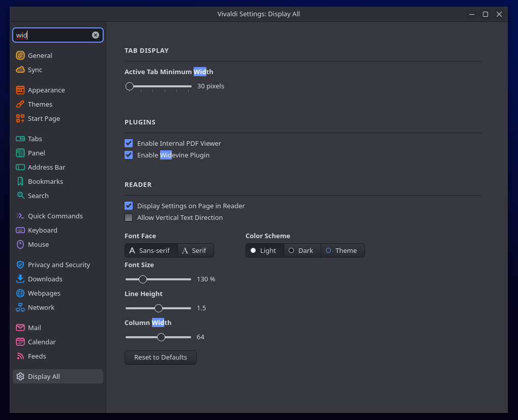Click the Themes brush icon
Viewport: 518px width, 420px height.
20,104
